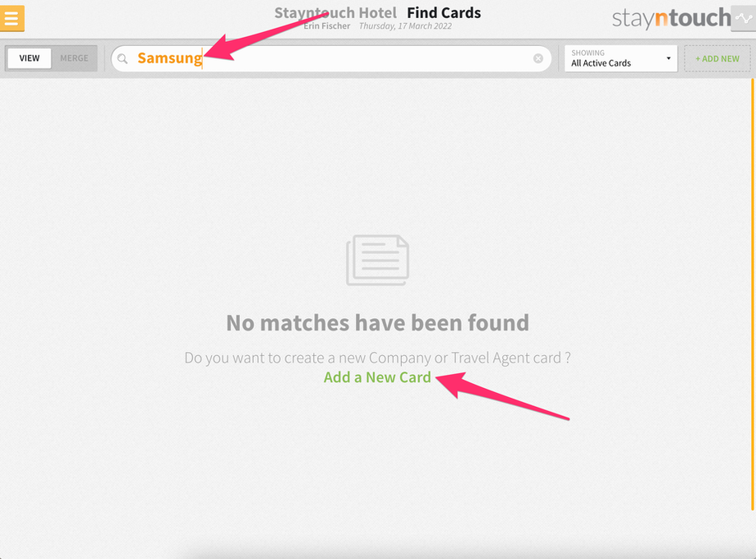Clear the Samsung search text with X icon

[x=538, y=58]
